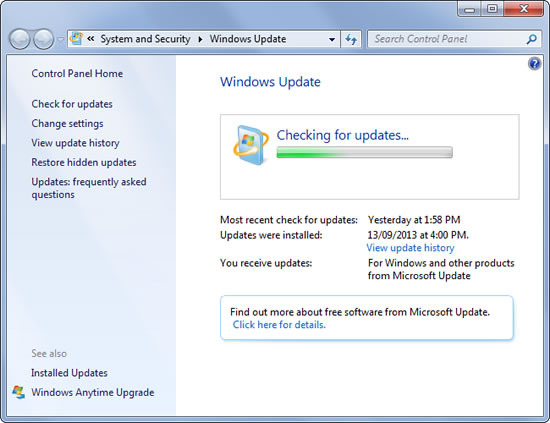This screenshot has height=423, width=550.
Task: Click the Windows flag icon beside Anytime Upgrade
Action: [19, 392]
